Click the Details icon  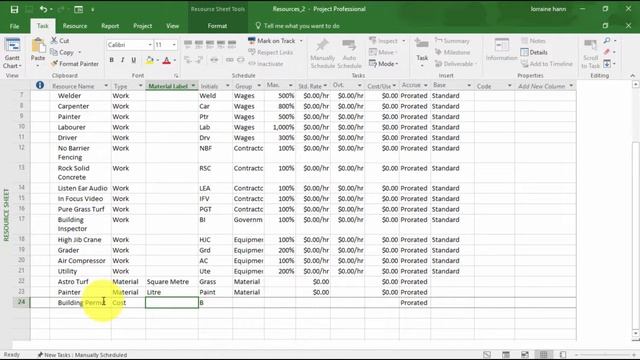coord(524,52)
